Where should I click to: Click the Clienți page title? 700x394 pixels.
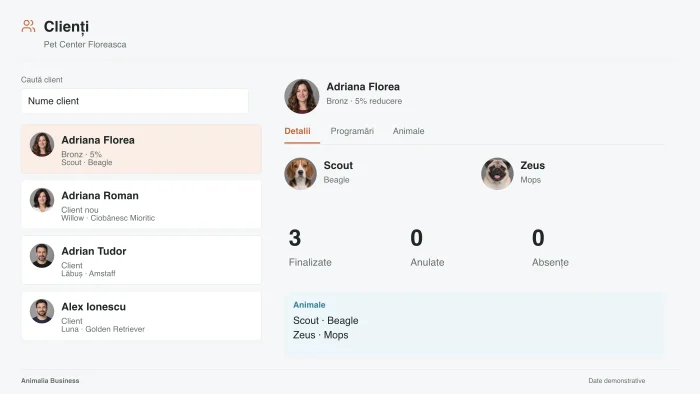click(66, 27)
